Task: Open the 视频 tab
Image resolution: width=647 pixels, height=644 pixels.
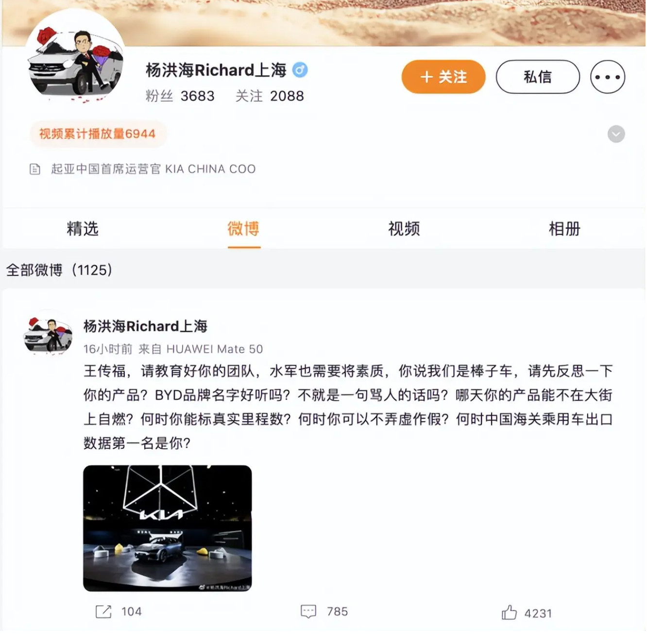Action: 404,228
